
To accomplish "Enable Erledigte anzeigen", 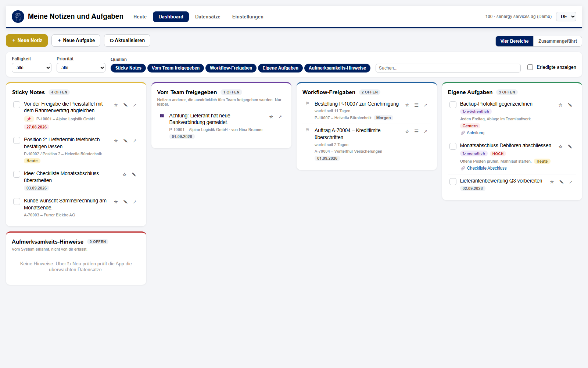I will (530, 67).
